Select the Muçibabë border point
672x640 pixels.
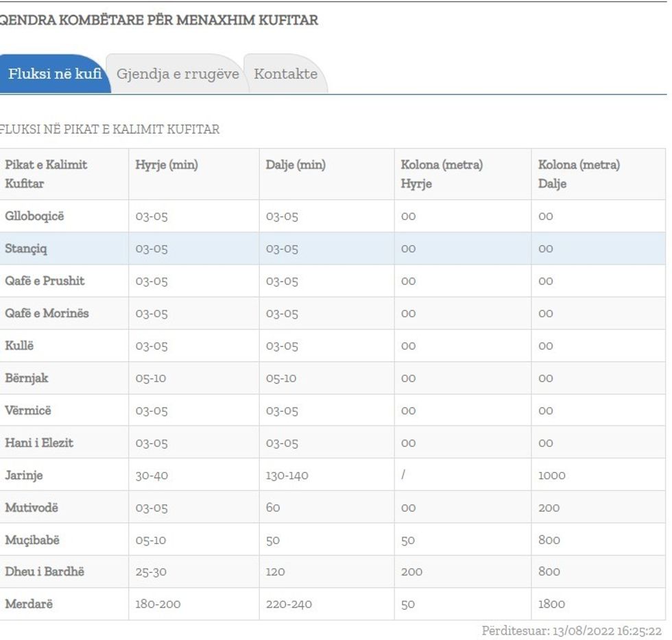coord(32,540)
